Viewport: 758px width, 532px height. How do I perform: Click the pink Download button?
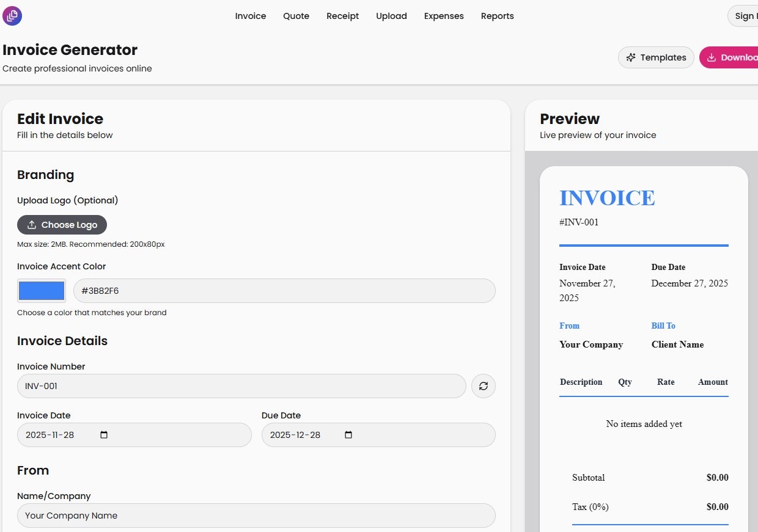pyautogui.click(x=729, y=57)
